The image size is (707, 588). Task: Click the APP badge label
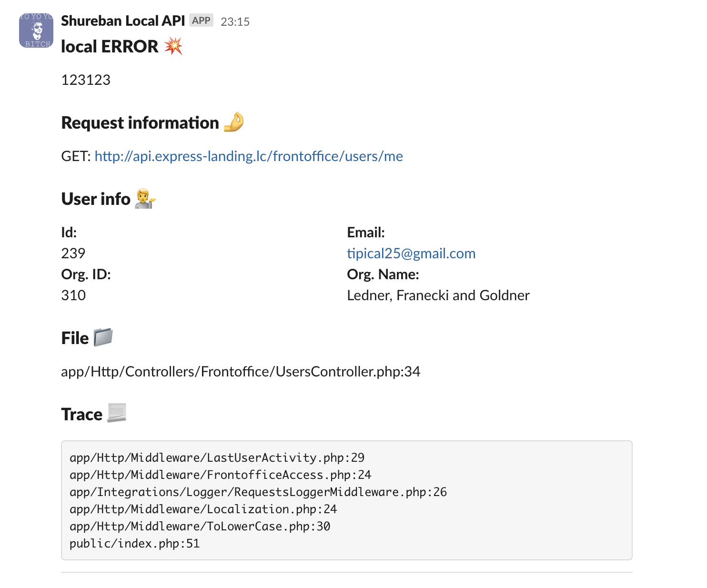201,20
